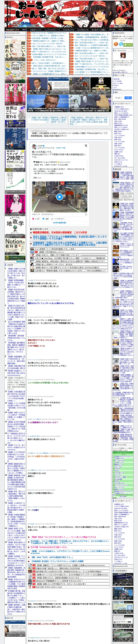Open WHO director news thumbnail in carousel
This screenshot has height=644, width=138.
tap(48, 103)
